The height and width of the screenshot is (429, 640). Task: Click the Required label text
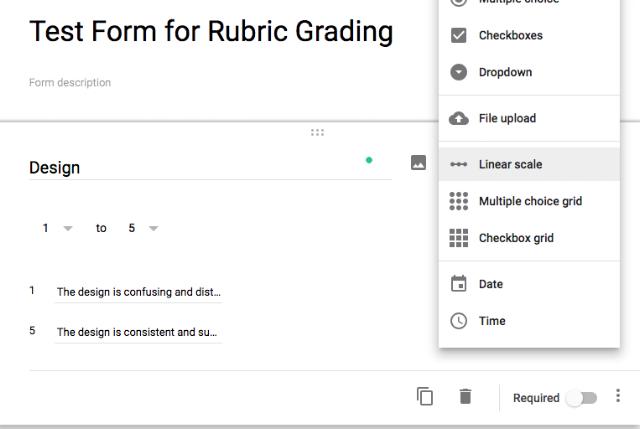coord(536,398)
